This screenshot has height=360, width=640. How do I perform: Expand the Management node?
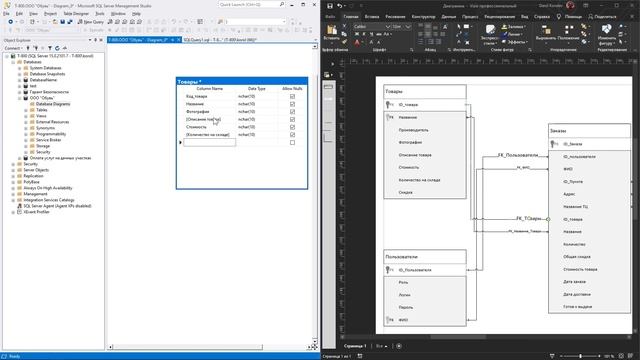(13, 194)
